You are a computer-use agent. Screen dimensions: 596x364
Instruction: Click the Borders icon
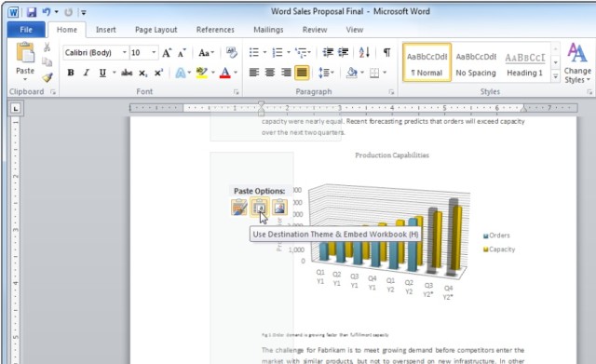click(x=374, y=73)
